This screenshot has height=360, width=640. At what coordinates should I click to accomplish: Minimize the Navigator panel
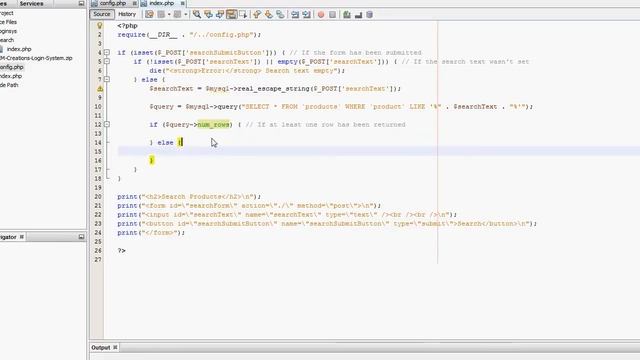tap(81, 237)
